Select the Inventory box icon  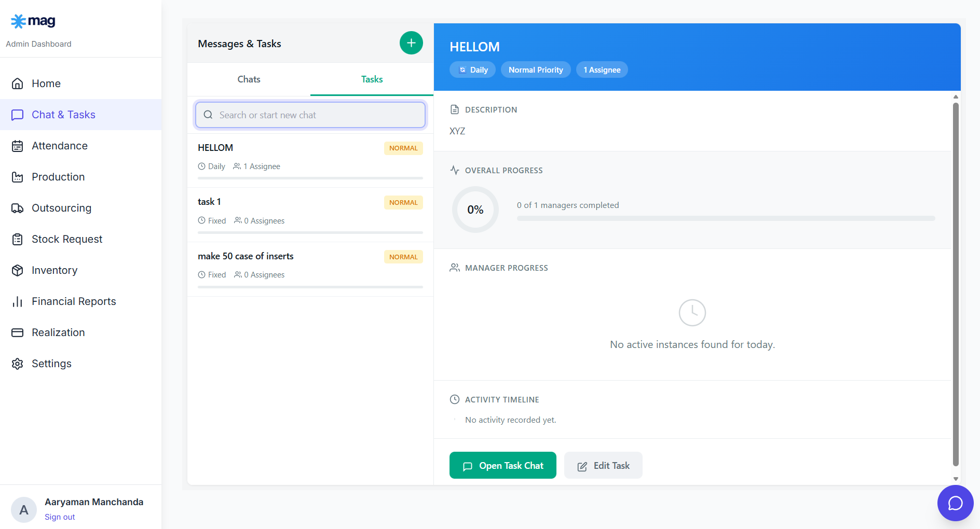point(18,270)
